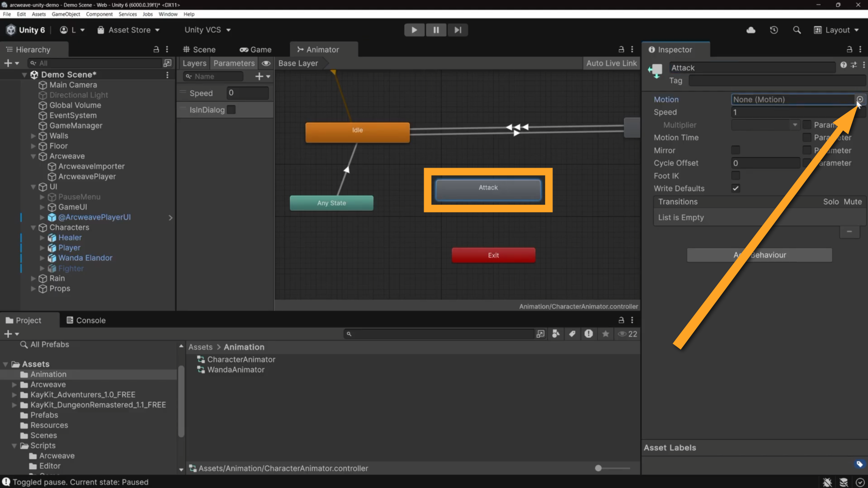The height and width of the screenshot is (488, 868).
Task: Uncheck the Write Defaults checkbox
Action: (736, 188)
